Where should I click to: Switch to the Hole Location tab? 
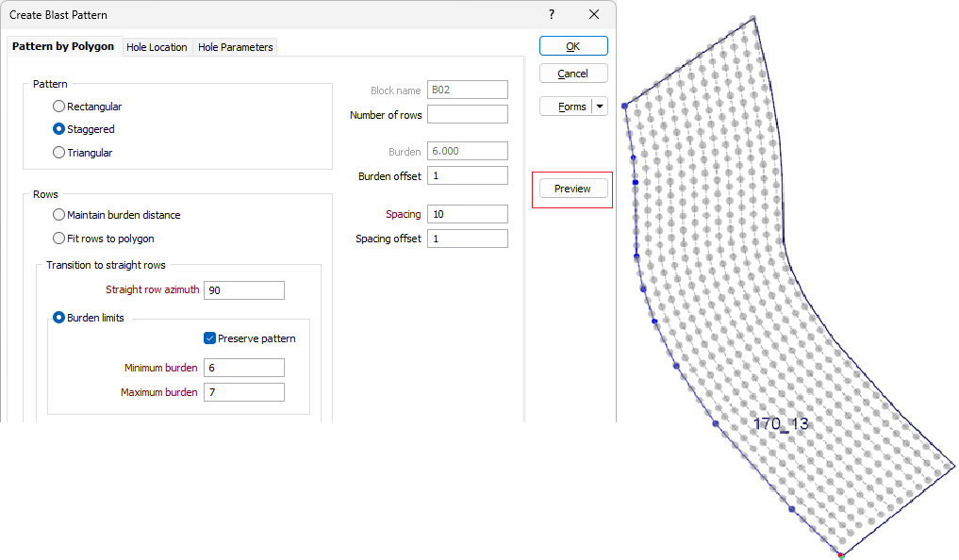157,47
